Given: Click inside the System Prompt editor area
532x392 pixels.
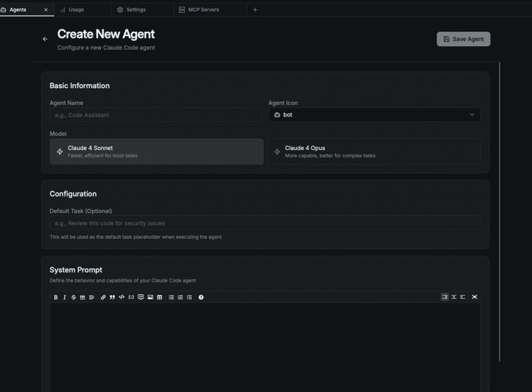Looking at the screenshot, I should (x=265, y=347).
